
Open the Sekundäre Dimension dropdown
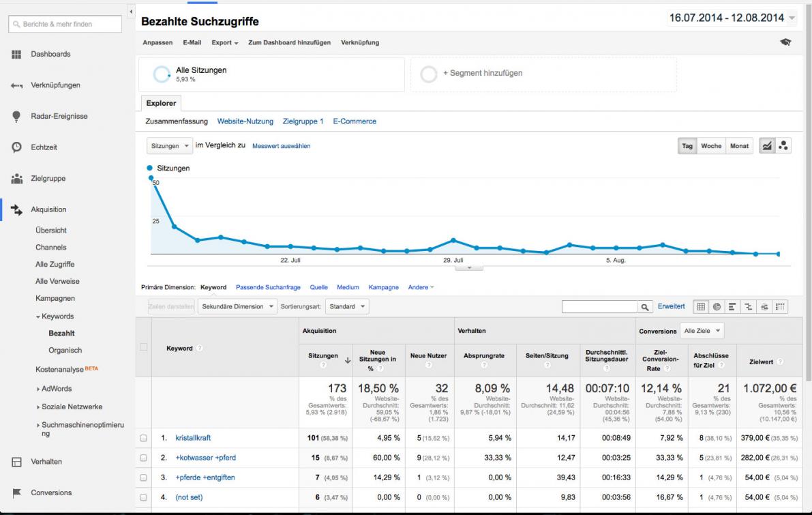[x=238, y=307]
